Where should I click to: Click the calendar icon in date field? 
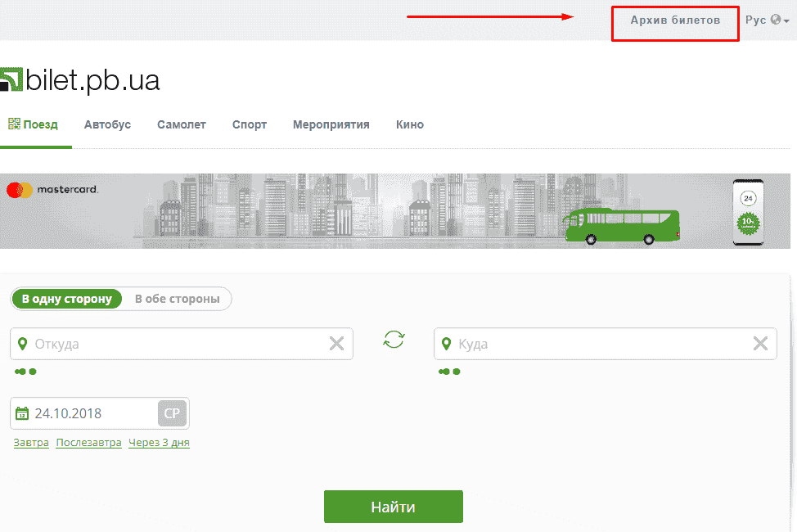pyautogui.click(x=22, y=413)
